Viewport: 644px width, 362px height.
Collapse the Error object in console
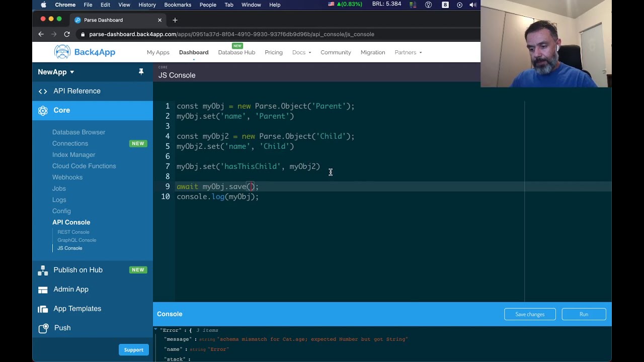156,330
